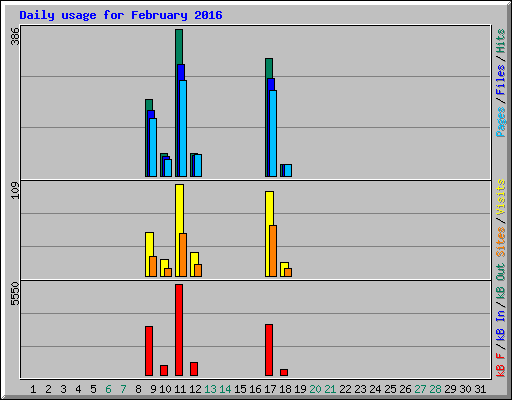512x400 pixels.
Task: Click the day 11 axis label
Action: [x=180, y=389]
